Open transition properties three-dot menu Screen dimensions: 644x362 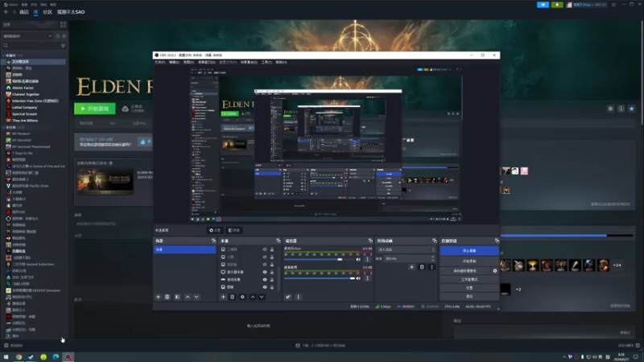[431, 267]
